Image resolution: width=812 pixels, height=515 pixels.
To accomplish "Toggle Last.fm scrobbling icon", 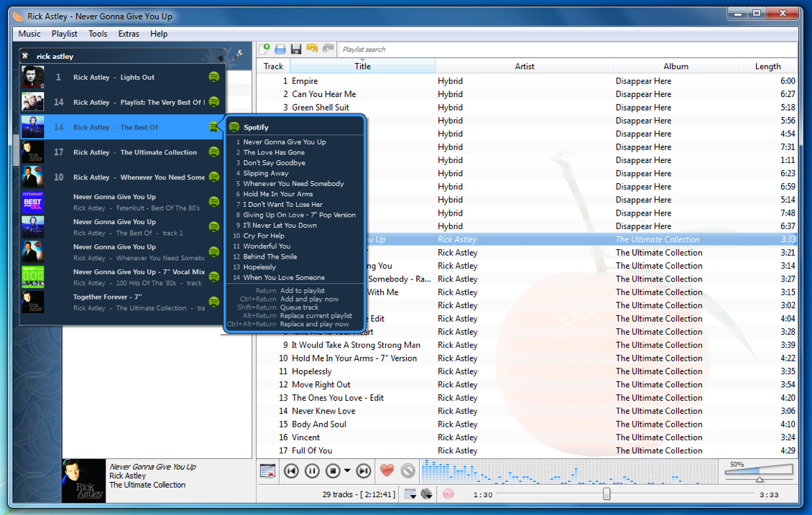I will [448, 494].
